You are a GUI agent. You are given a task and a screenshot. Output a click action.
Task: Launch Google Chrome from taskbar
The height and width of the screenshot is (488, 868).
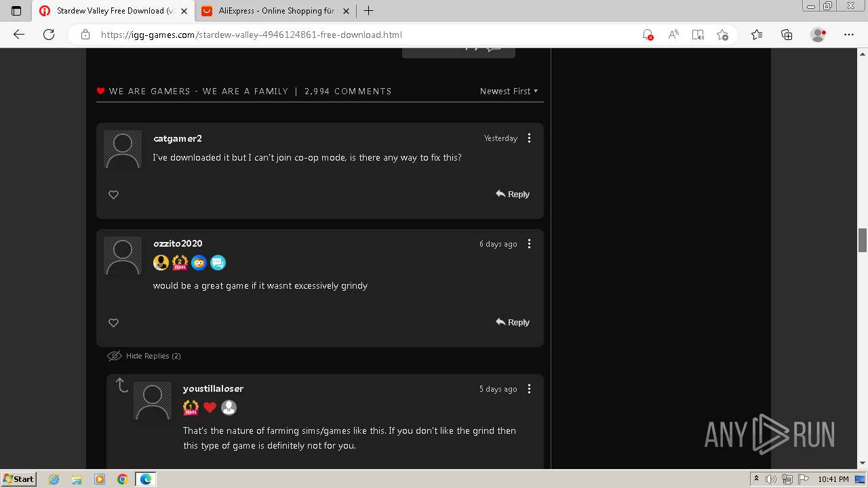pos(122,479)
